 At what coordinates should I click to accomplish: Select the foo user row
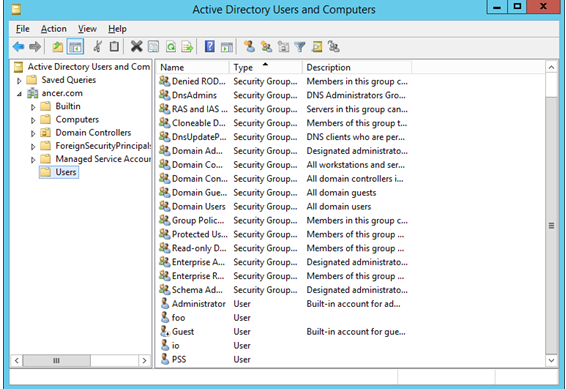283,318
